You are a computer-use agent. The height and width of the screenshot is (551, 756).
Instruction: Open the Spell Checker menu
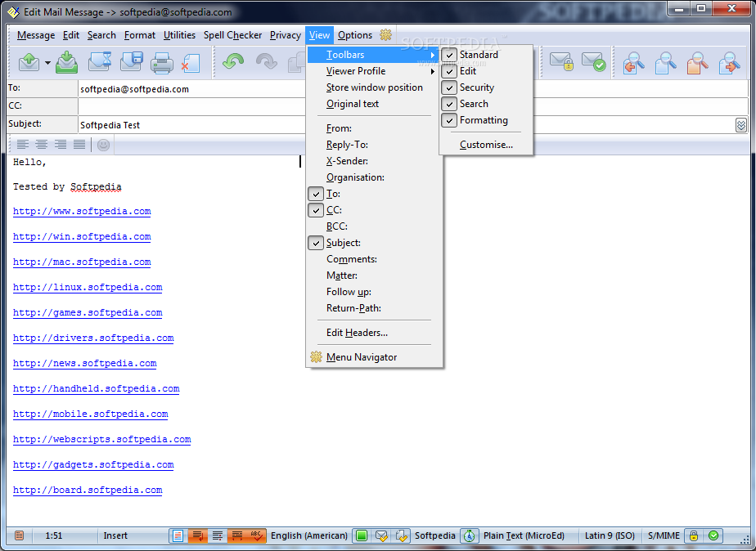[x=232, y=35]
